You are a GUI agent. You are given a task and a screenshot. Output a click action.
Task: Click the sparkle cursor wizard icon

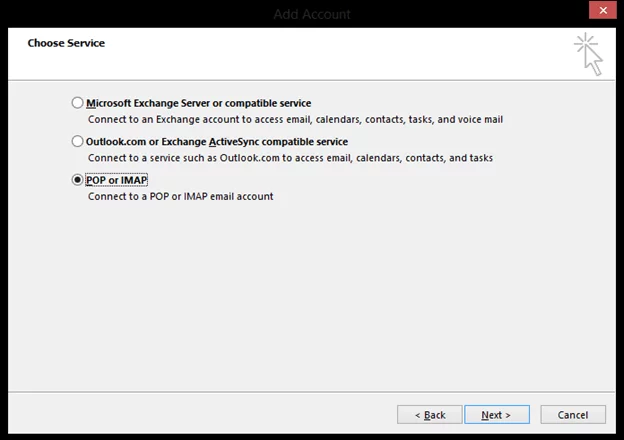point(588,54)
